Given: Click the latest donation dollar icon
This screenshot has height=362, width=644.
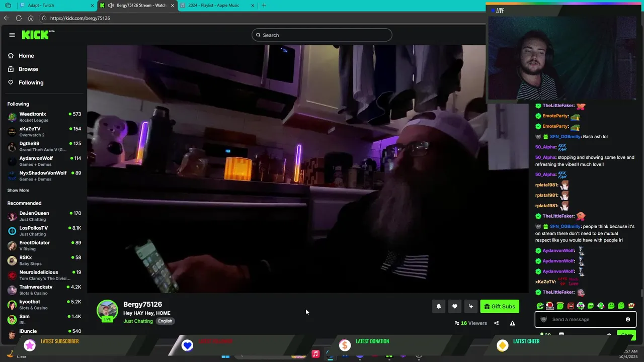Looking at the screenshot, I should (x=345, y=345).
